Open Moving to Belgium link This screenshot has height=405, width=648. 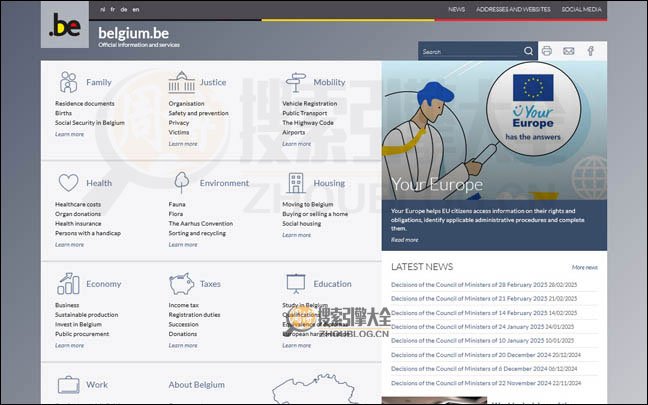pos(307,204)
